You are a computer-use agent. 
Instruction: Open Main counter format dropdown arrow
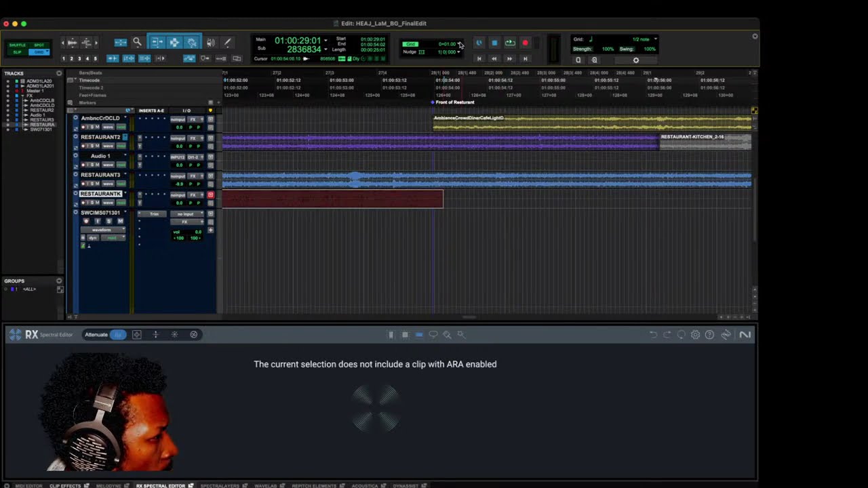pyautogui.click(x=325, y=41)
